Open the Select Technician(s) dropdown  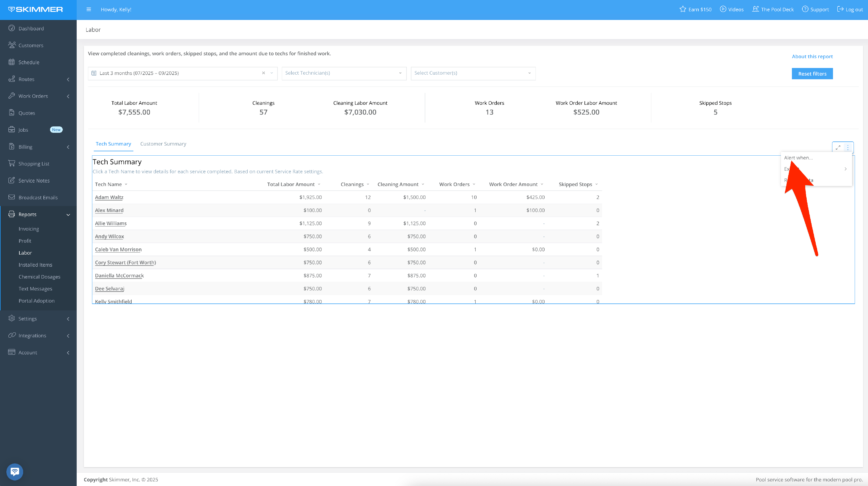click(x=344, y=73)
